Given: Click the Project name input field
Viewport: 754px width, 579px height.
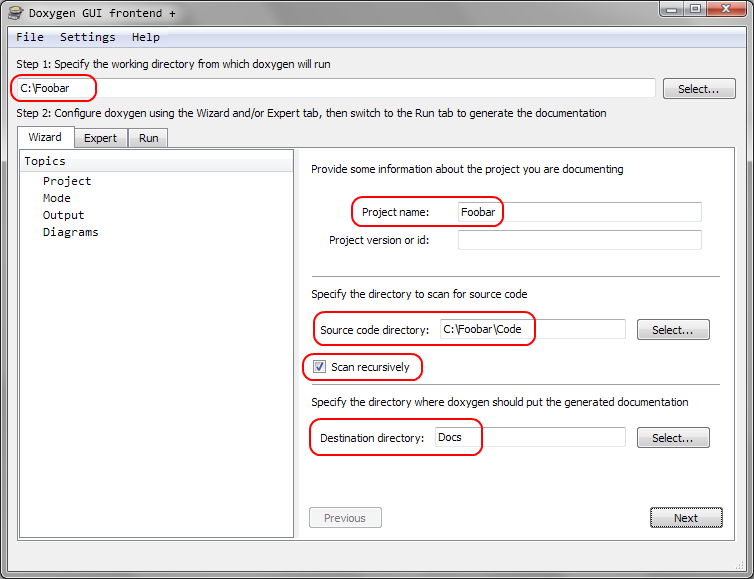Looking at the screenshot, I should tap(579, 212).
